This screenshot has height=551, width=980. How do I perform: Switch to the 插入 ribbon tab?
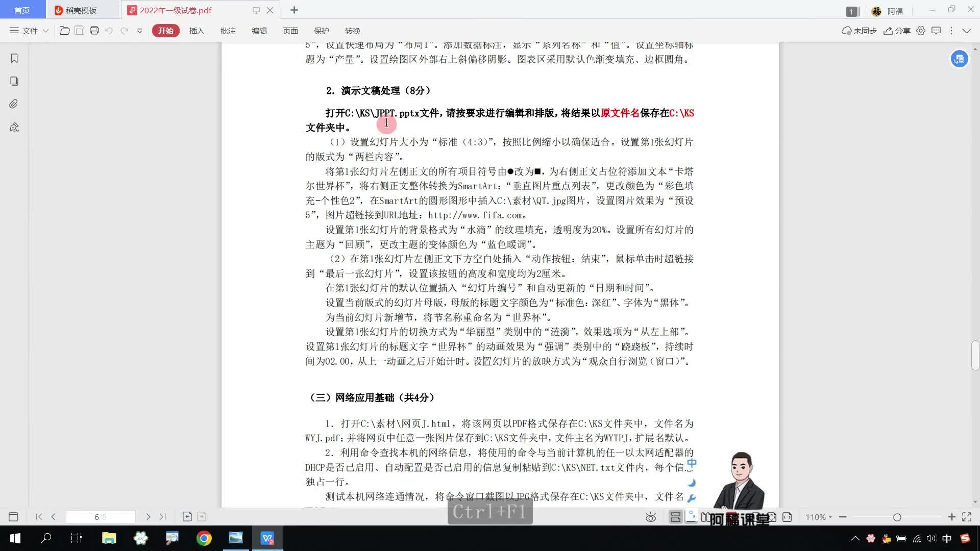[197, 31]
